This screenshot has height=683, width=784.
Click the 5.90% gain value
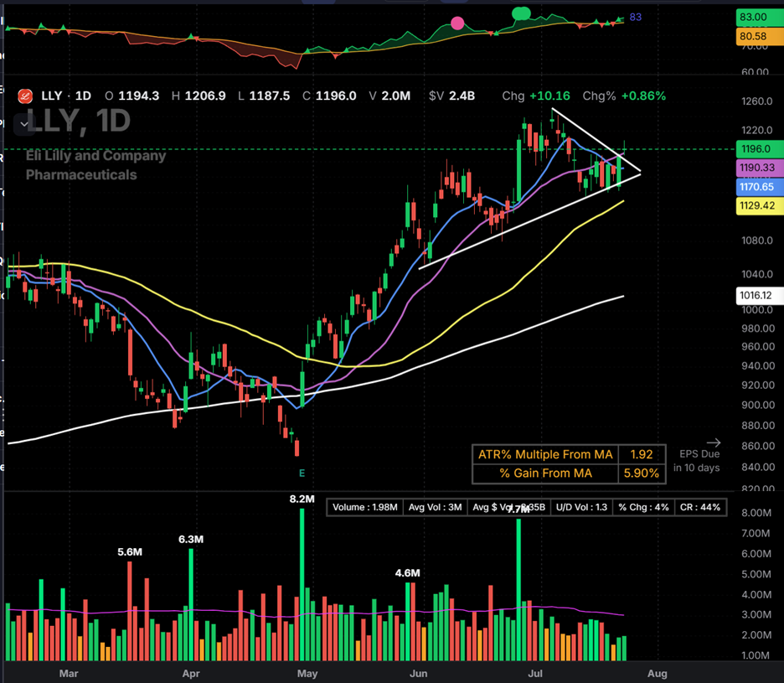pyautogui.click(x=642, y=473)
